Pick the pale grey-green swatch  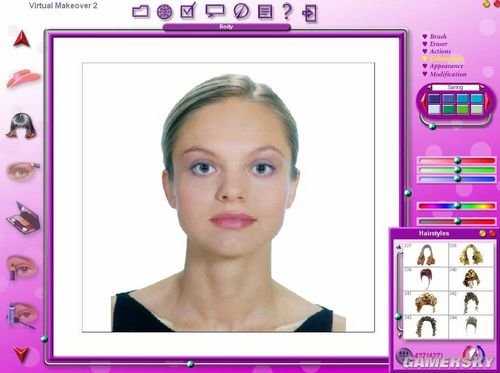pos(477,109)
